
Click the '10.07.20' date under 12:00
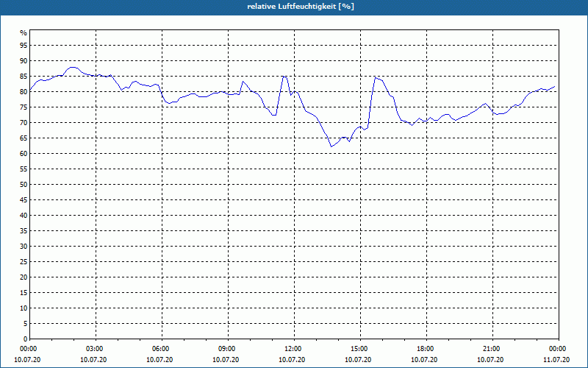pos(292,360)
